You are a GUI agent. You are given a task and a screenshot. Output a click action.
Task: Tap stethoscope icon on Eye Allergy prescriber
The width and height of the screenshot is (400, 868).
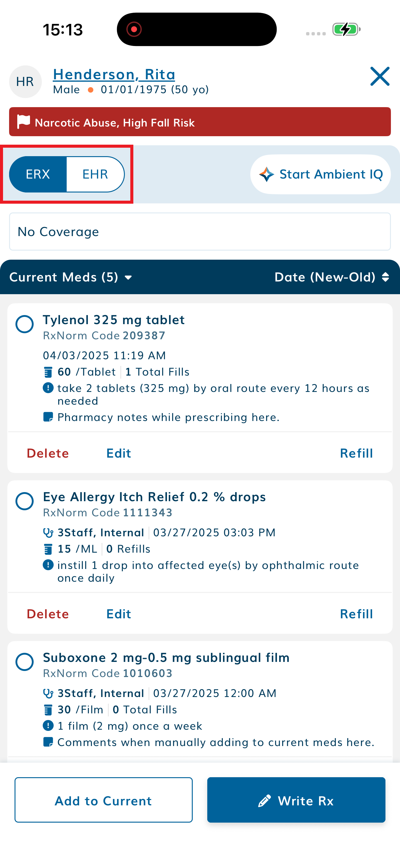[x=48, y=533]
